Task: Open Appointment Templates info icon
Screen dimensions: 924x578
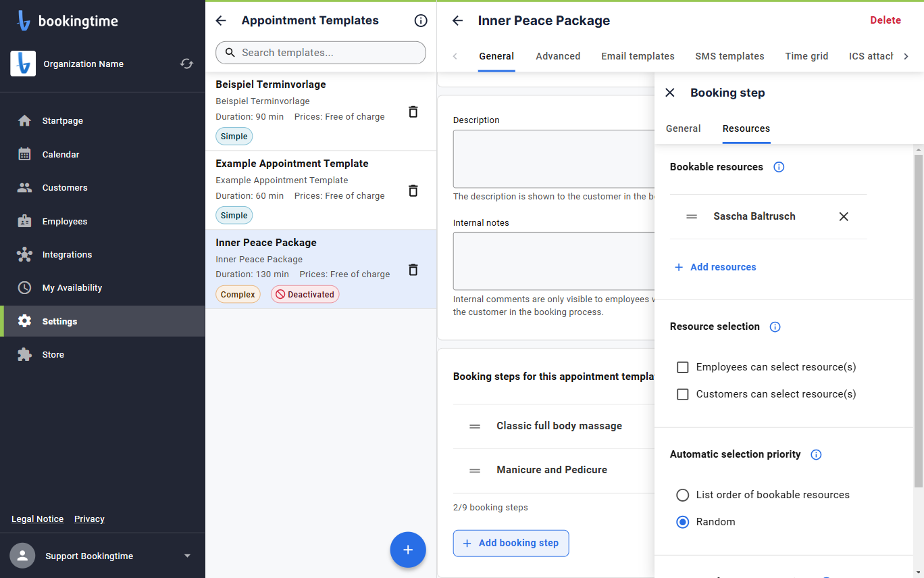Action: 421,21
